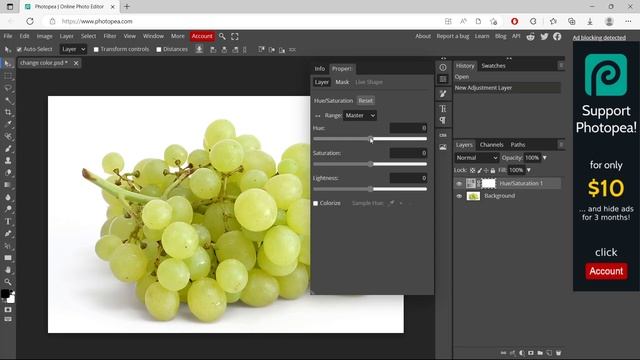
Task: Enable Distances checkbox
Action: click(159, 49)
